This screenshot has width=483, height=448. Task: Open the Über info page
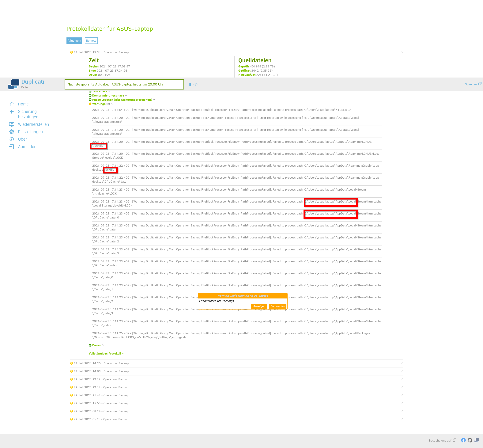coord(22,139)
